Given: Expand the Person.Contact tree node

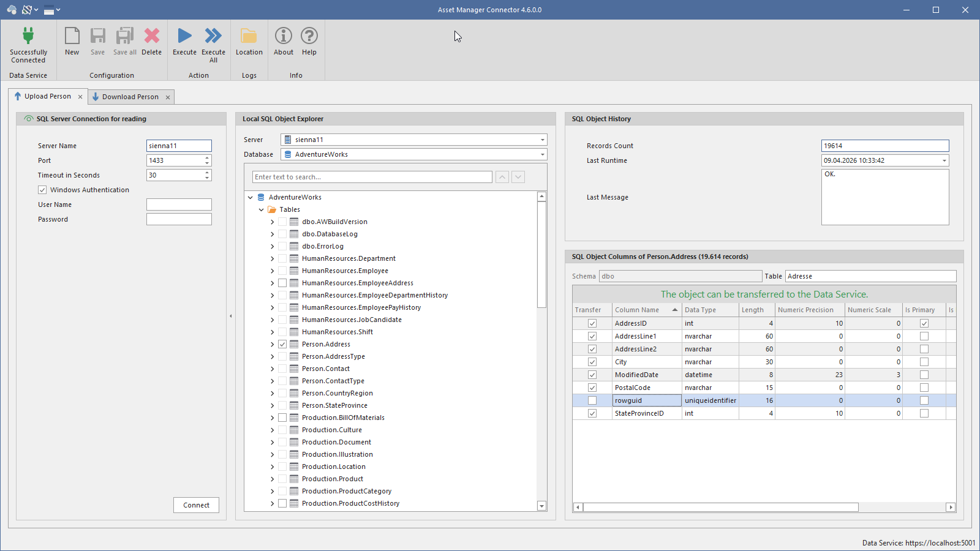Looking at the screenshot, I should (x=273, y=369).
